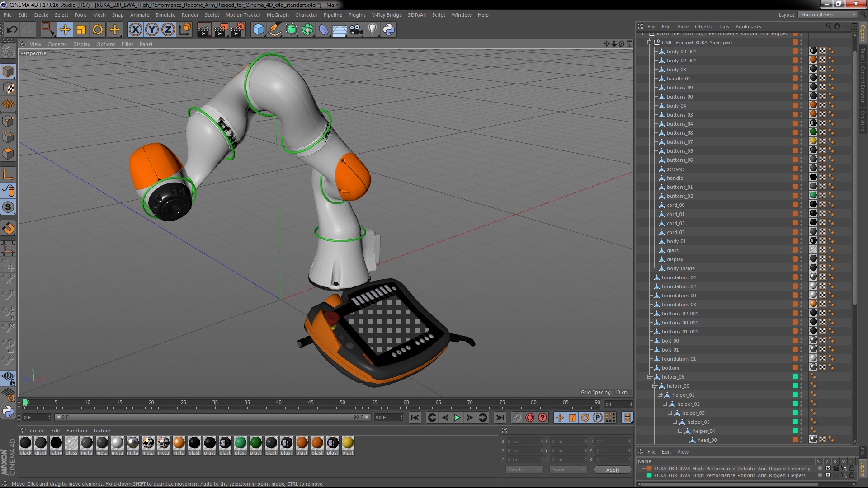The image size is (868, 488).
Task: Toggle X axis lock
Action: tap(135, 30)
